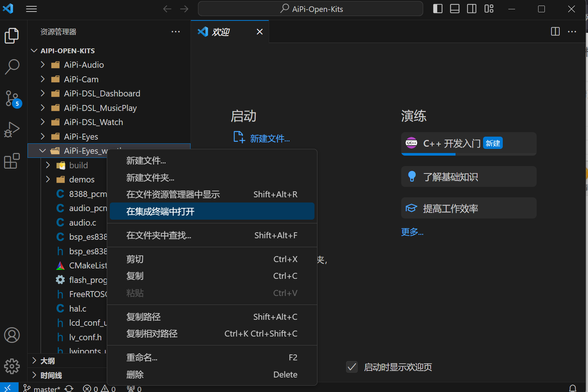This screenshot has height=392, width=588.
Task: Expand the build folder
Action: (68, 165)
